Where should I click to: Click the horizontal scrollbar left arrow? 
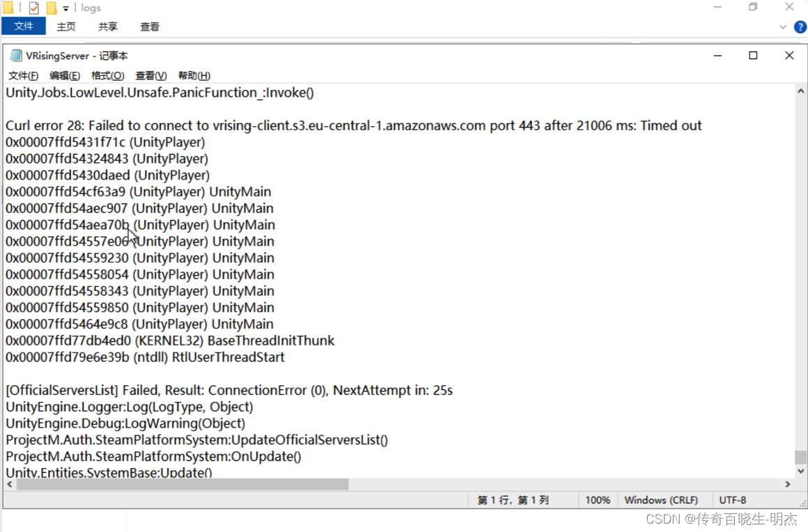(10, 484)
